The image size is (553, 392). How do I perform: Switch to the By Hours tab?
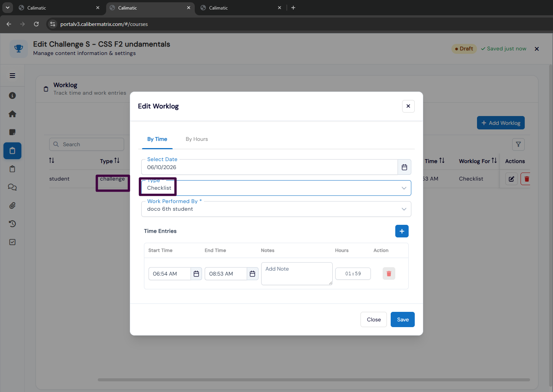click(197, 139)
